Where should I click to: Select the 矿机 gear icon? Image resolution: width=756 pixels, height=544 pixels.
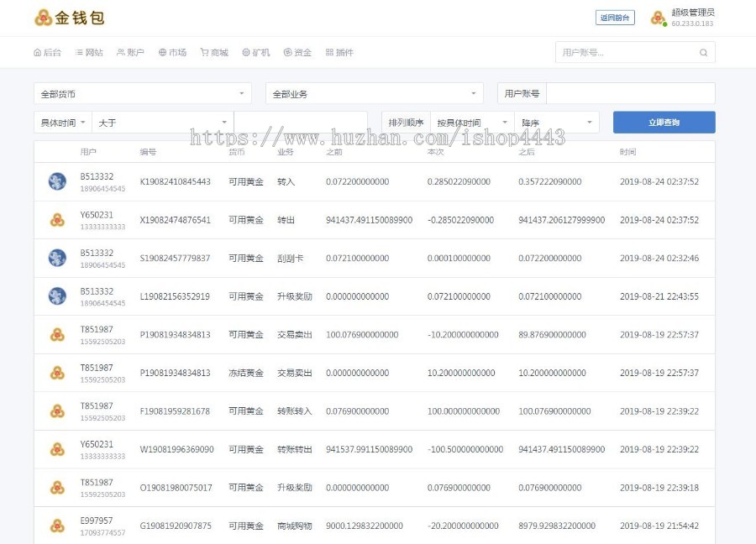pyautogui.click(x=245, y=52)
